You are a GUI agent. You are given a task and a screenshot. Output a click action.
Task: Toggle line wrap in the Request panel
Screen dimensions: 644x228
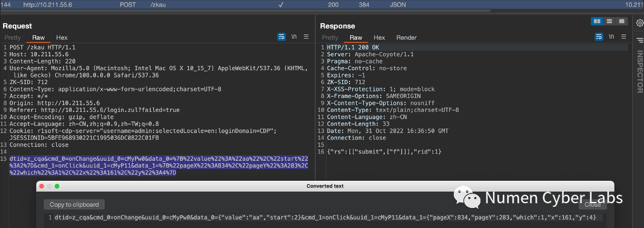(x=281, y=37)
